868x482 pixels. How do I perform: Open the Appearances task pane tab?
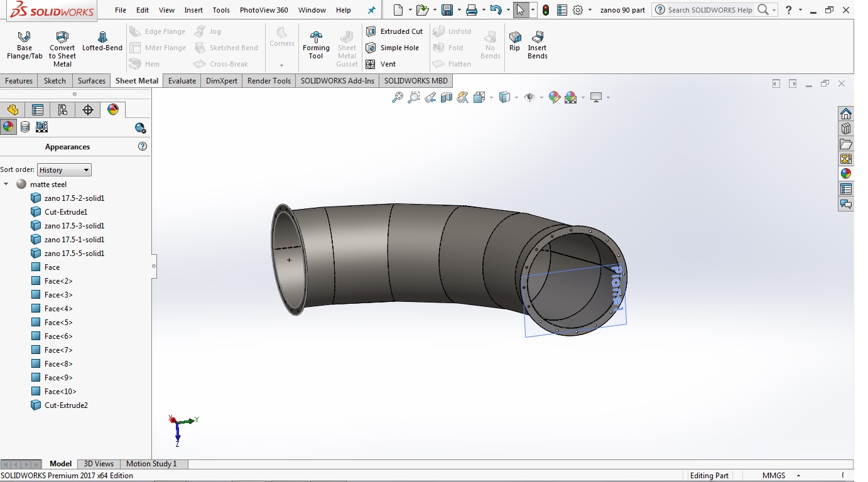tap(846, 174)
